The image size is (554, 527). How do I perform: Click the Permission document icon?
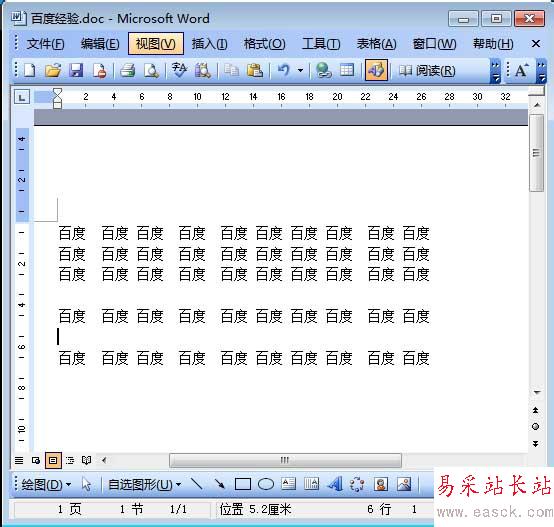[x=99, y=70]
